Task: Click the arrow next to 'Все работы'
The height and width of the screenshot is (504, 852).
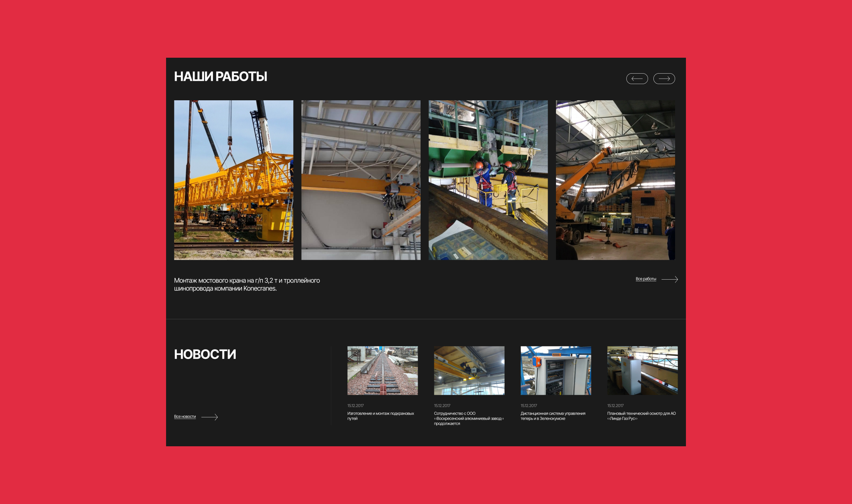Action: point(670,279)
